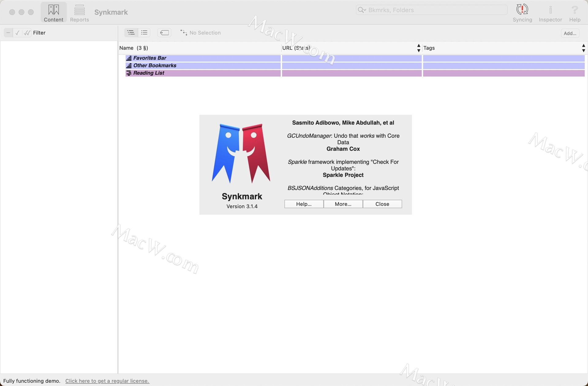Click the Synkmark window title
The height and width of the screenshot is (386, 588).
111,12
